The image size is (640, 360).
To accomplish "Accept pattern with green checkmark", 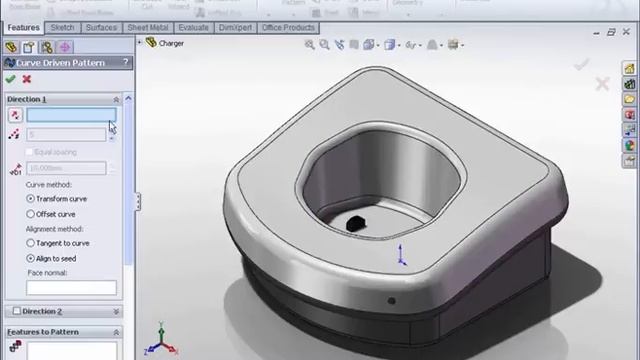I will click(11, 79).
